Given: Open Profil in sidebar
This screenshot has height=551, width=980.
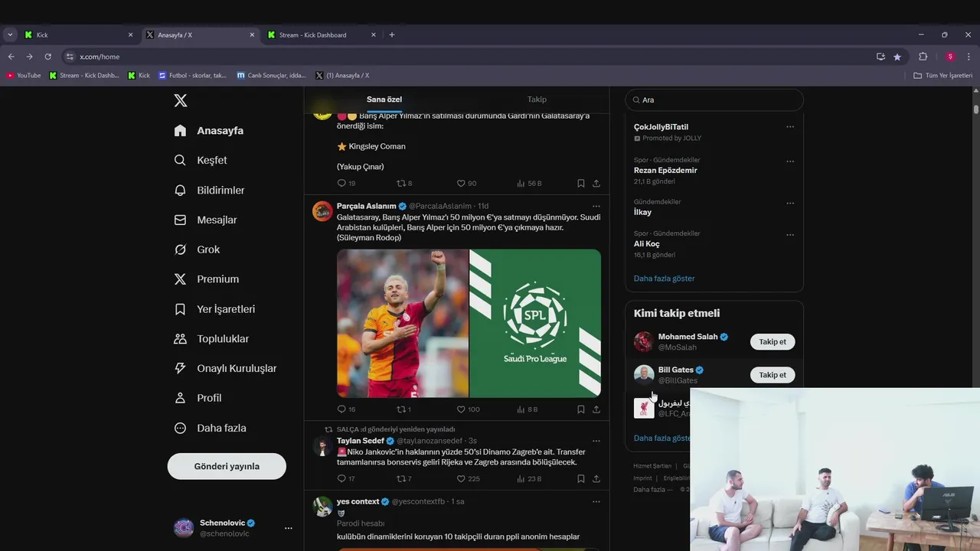Looking at the screenshot, I should coord(198,398).
